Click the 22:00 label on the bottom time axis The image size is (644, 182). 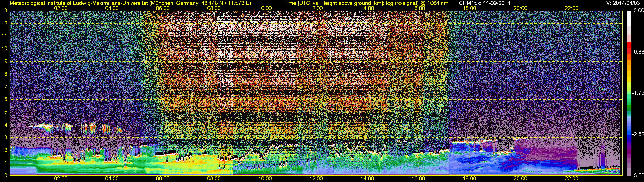[x=571, y=179]
